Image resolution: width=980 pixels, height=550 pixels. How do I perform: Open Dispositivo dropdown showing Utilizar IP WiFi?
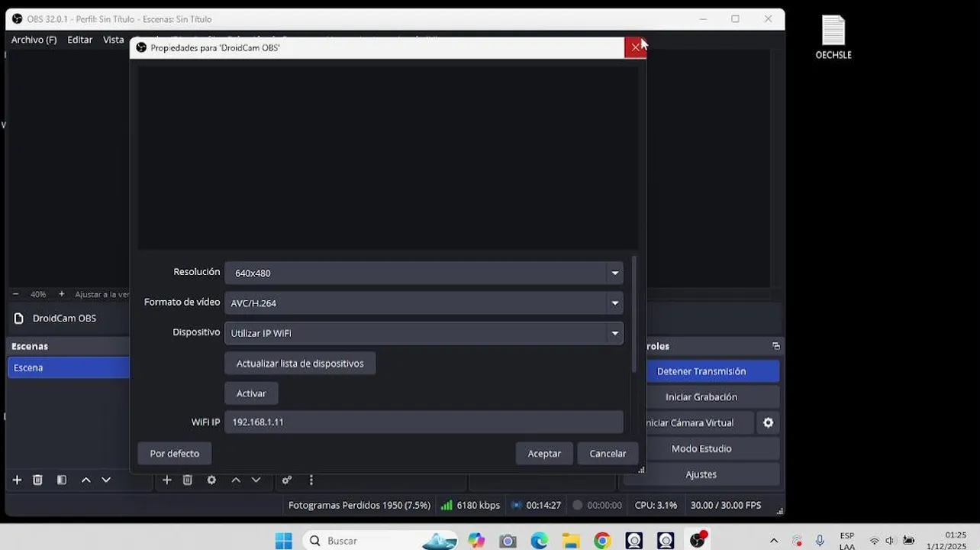click(x=424, y=333)
